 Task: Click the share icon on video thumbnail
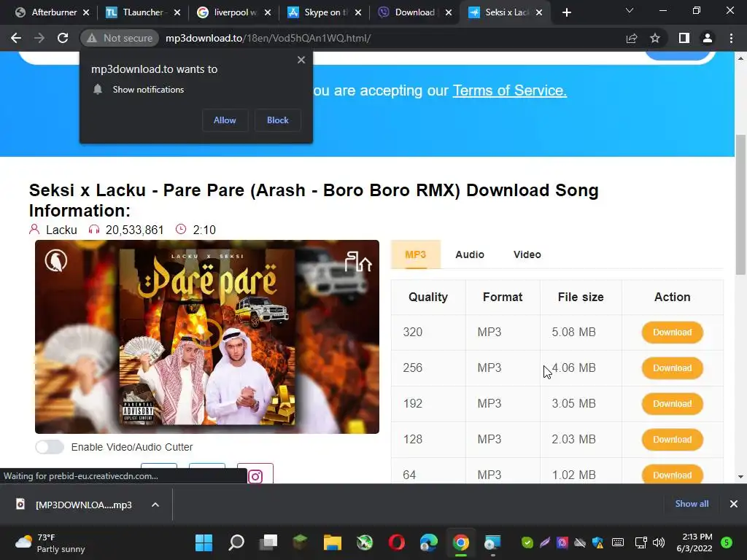coord(357,262)
